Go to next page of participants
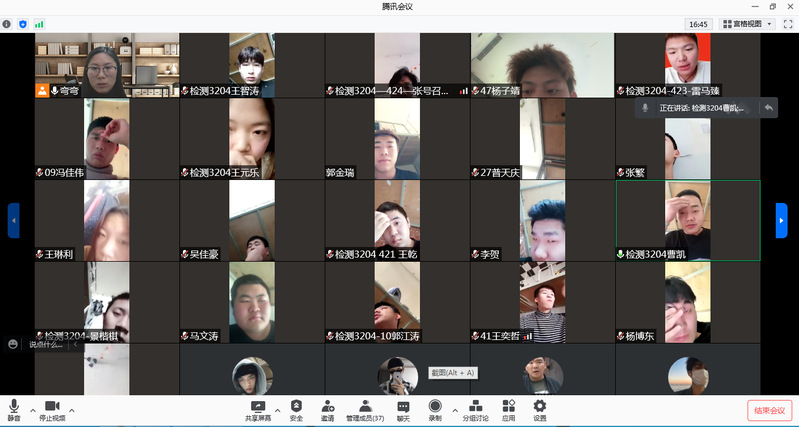The height and width of the screenshot is (427, 799). coord(781,220)
